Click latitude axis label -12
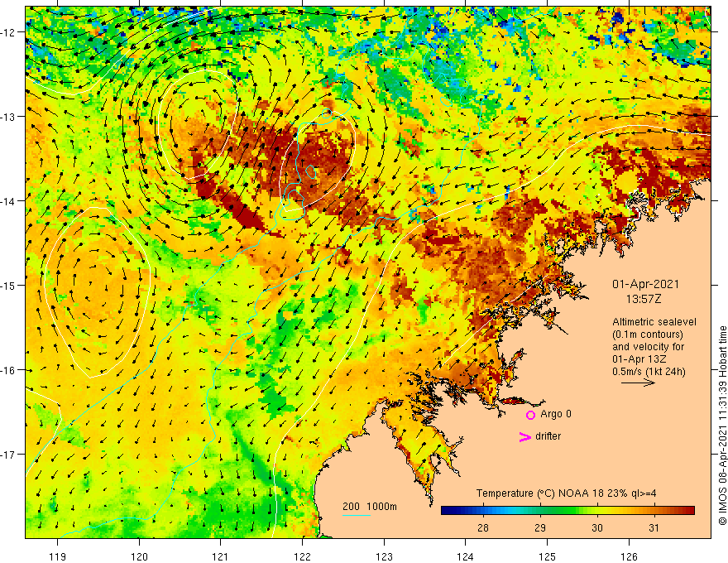The height and width of the screenshot is (563, 728). [x=8, y=32]
